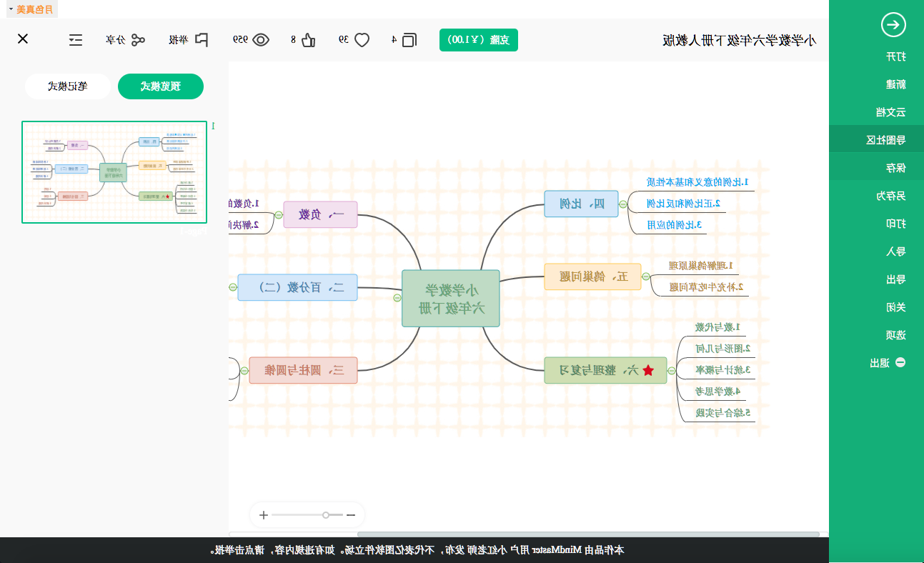Click the 克隆 (¥1.00) button
The image size is (924, 563).
(x=479, y=40)
